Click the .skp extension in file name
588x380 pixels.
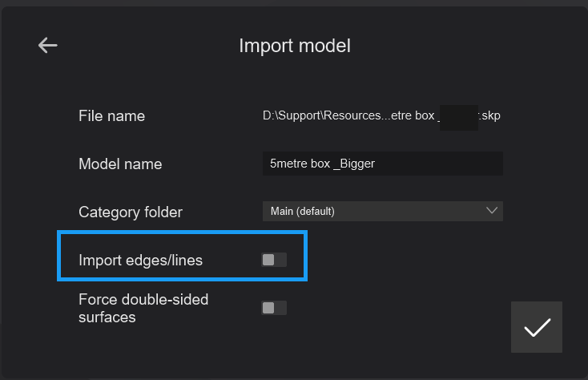(x=489, y=115)
